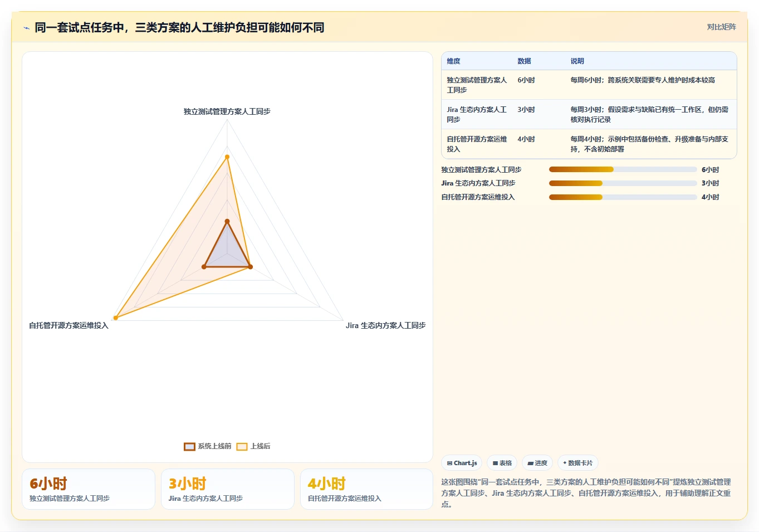Screen dimensions: 759x532
Task: Select the 表格 tag chip
Action: [502, 463]
